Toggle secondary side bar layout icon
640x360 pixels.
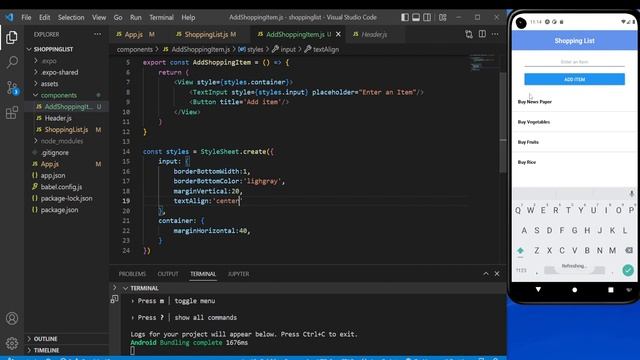tap(427, 18)
